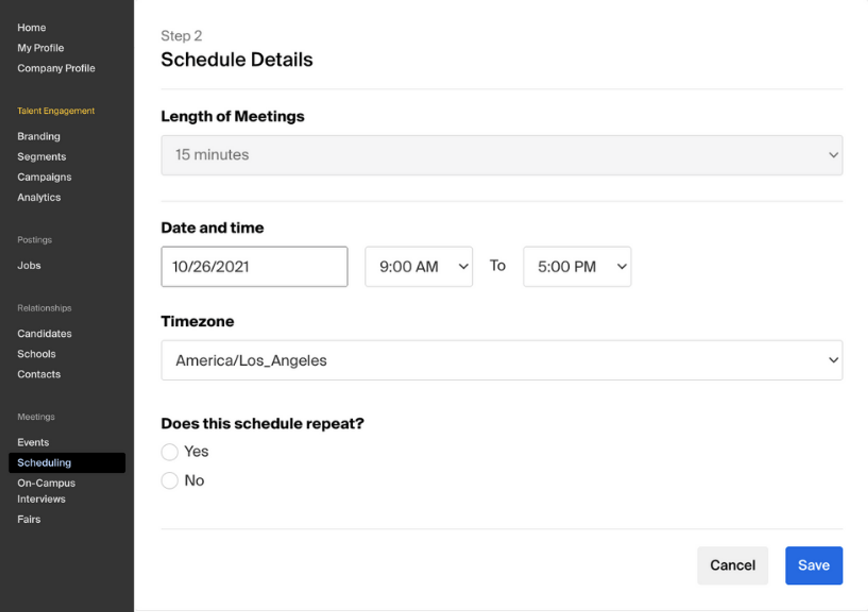Viewport: 868px width, 612px height.
Task: Go to Home in the sidebar
Action: [31, 28]
